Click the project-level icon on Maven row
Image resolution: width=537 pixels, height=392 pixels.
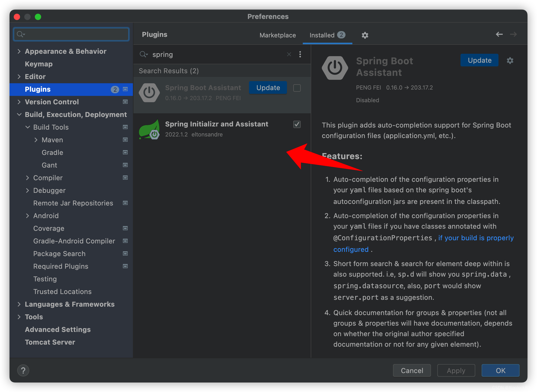point(125,140)
